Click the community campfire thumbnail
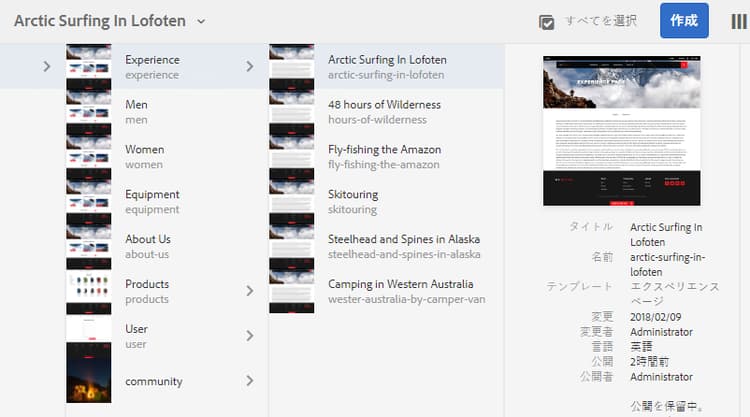The height and width of the screenshot is (417, 750). 88,372
